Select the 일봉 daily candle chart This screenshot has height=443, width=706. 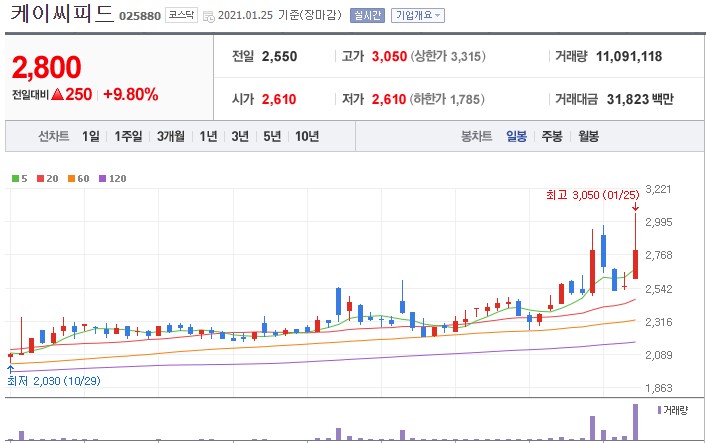point(516,136)
